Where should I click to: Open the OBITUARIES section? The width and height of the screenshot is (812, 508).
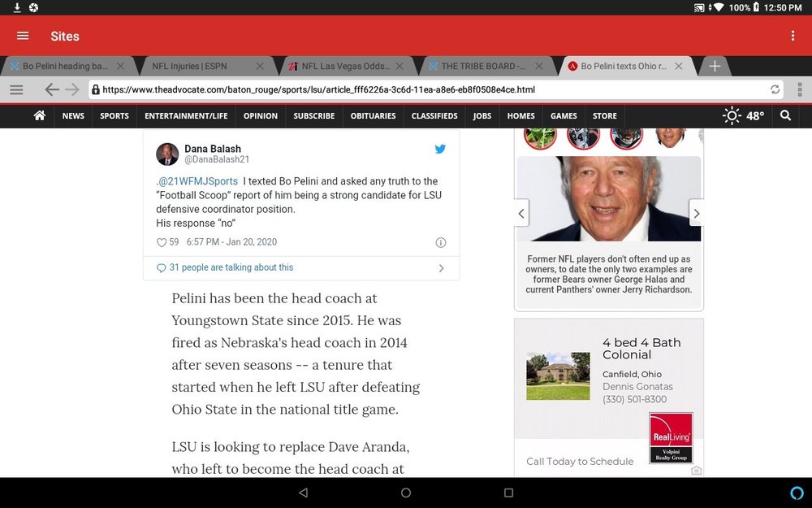[373, 116]
